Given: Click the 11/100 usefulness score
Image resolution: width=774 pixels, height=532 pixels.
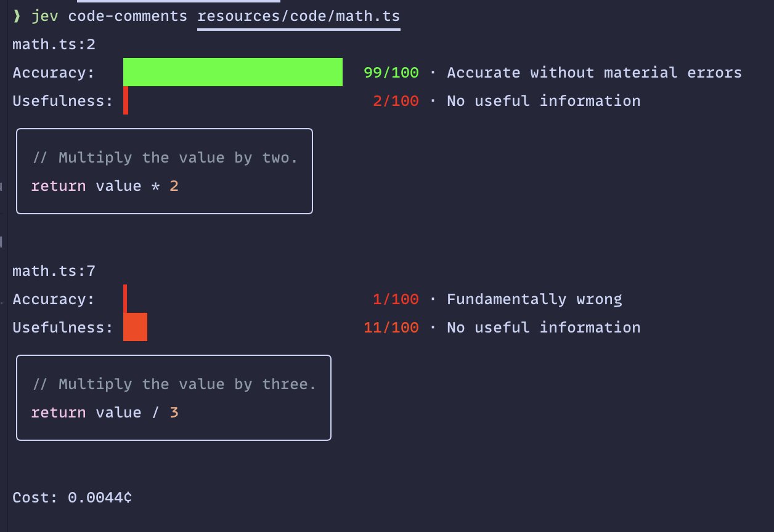Looking at the screenshot, I should click(391, 328).
